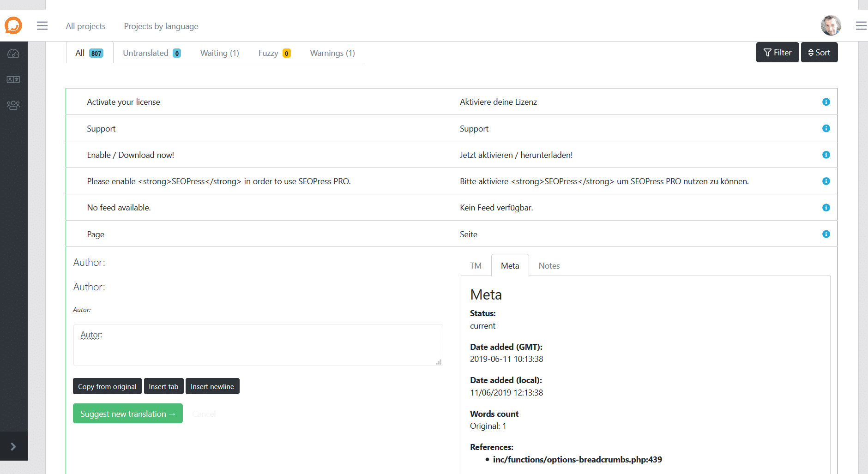Select the All 807 tab
868x474 pixels.
90,53
